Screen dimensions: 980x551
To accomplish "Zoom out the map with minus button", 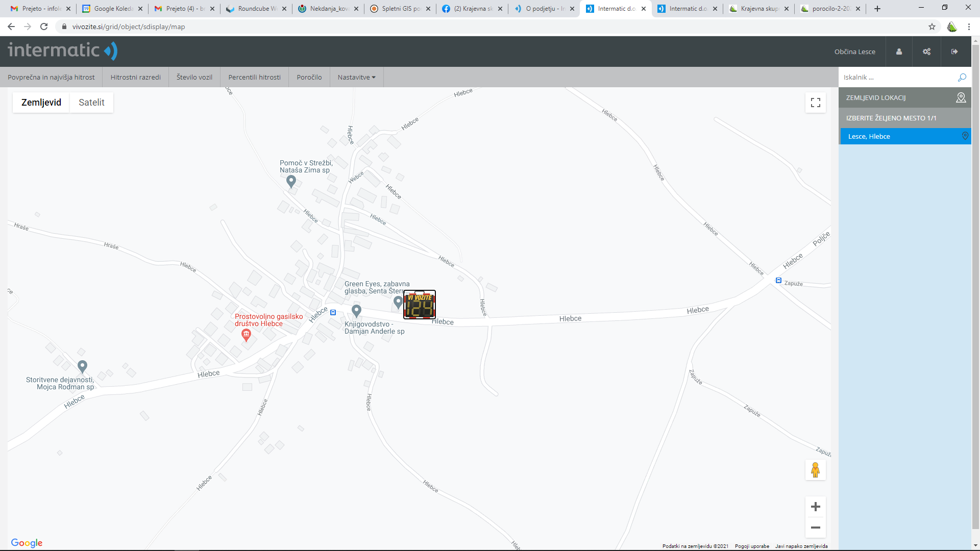I will (815, 528).
